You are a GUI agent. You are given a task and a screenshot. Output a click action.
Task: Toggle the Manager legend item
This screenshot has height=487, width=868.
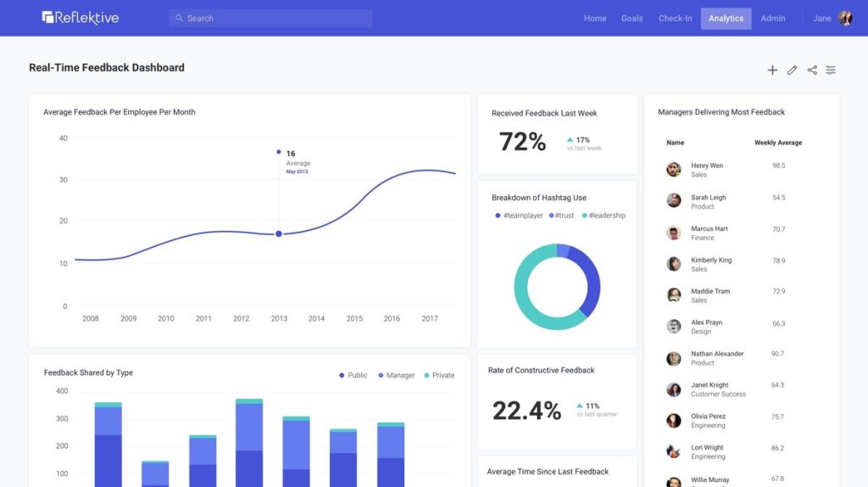pos(395,375)
